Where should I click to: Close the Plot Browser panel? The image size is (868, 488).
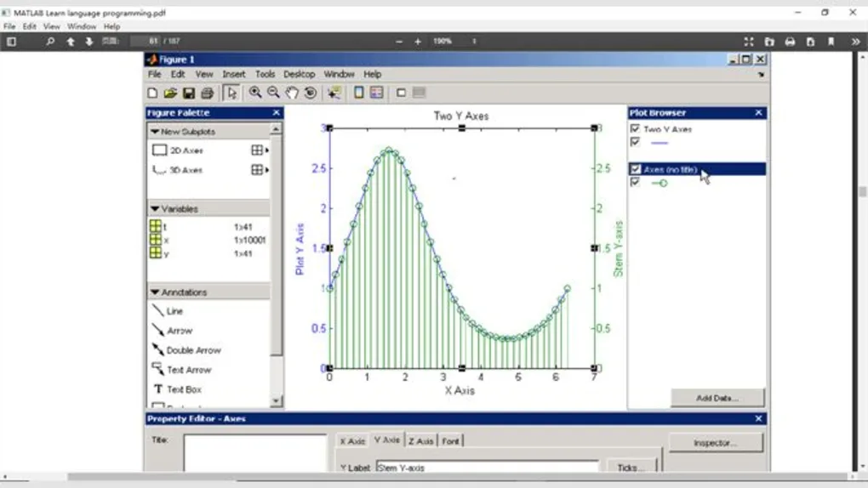(758, 113)
